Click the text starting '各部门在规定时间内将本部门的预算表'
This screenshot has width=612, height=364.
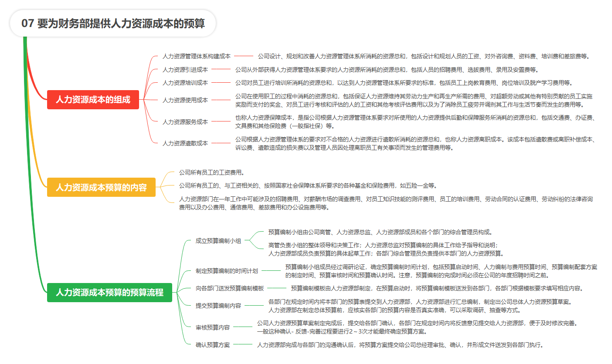click(420, 306)
